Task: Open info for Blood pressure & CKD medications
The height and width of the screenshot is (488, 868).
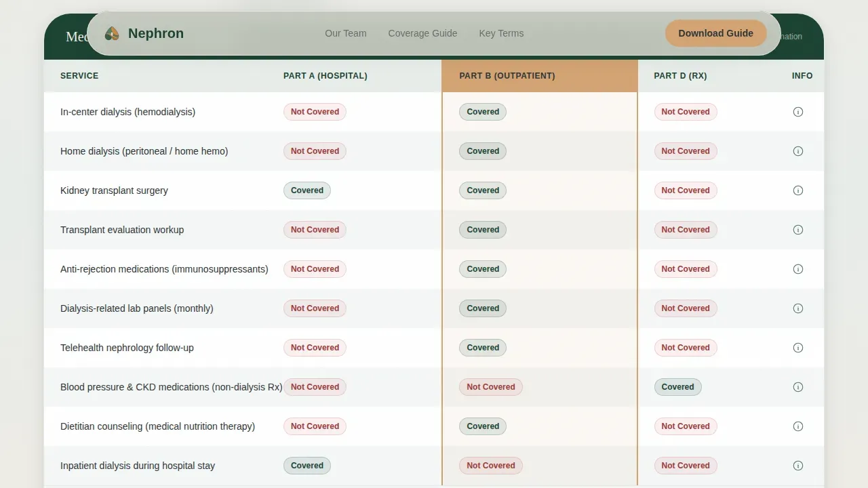Action: pyautogui.click(x=798, y=387)
